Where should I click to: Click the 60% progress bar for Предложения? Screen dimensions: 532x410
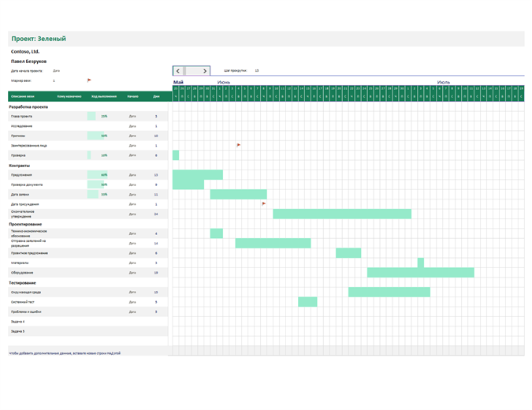98,175
